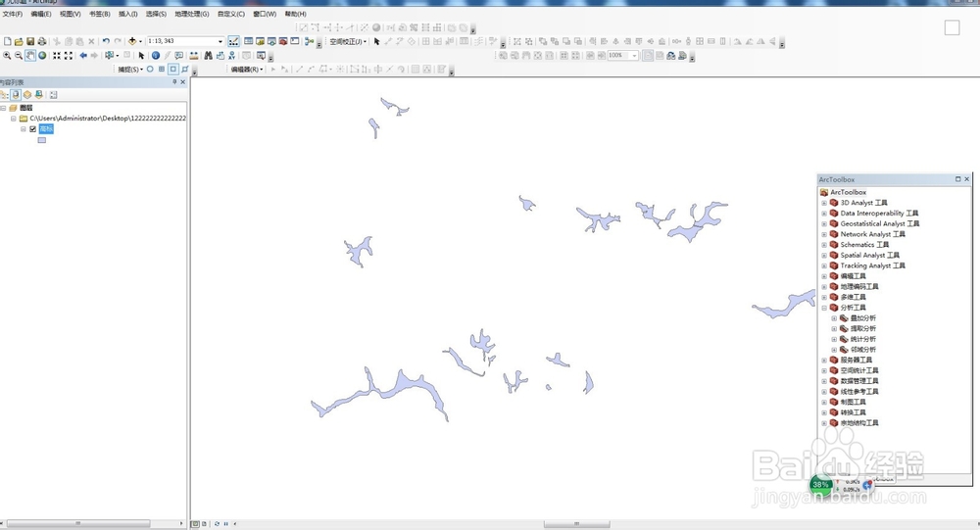Select the Zoom Out tool
The width and height of the screenshot is (980, 530).
[19, 55]
